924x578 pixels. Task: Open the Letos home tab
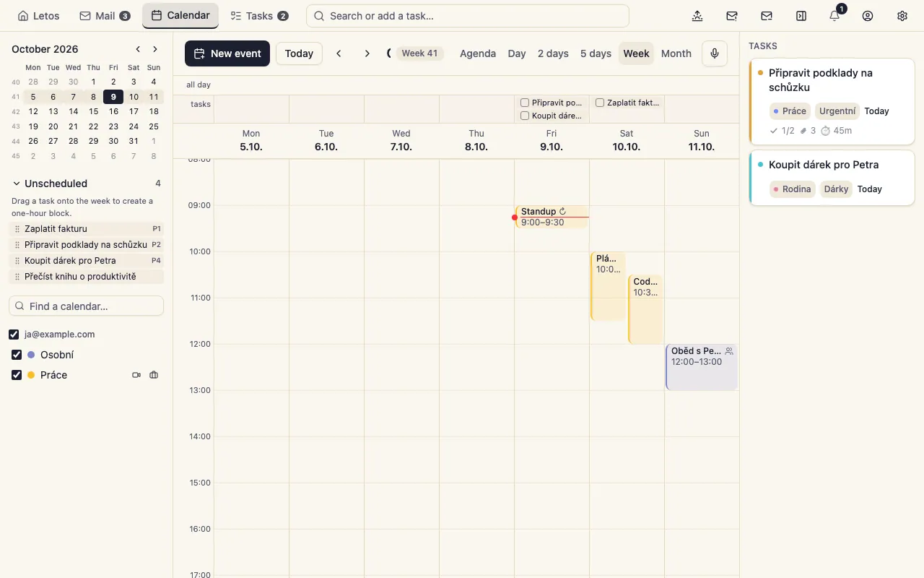click(x=39, y=16)
